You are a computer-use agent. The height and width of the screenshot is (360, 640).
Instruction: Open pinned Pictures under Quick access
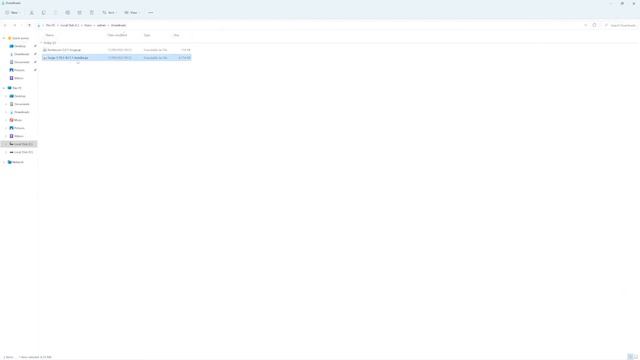click(x=19, y=70)
